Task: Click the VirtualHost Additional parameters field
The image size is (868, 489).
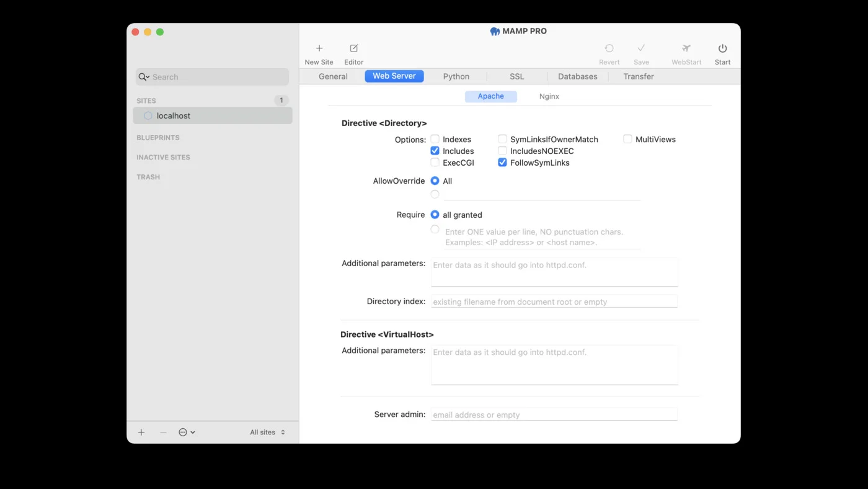Action: point(554,365)
